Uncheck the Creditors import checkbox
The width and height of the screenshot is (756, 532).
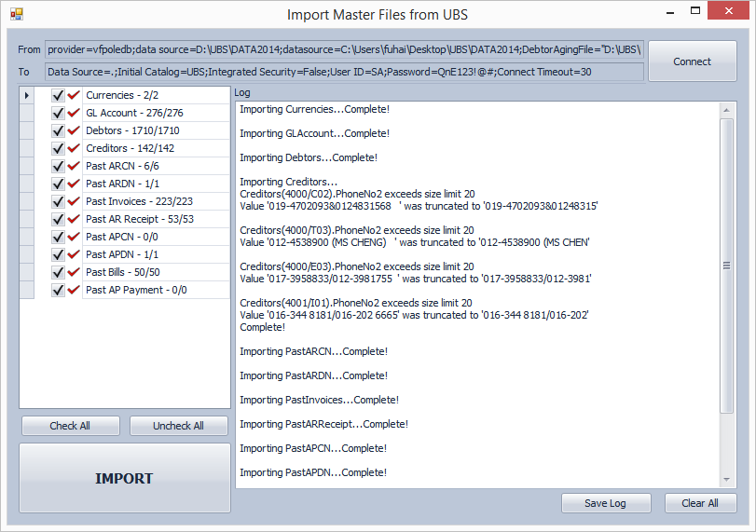(58, 148)
